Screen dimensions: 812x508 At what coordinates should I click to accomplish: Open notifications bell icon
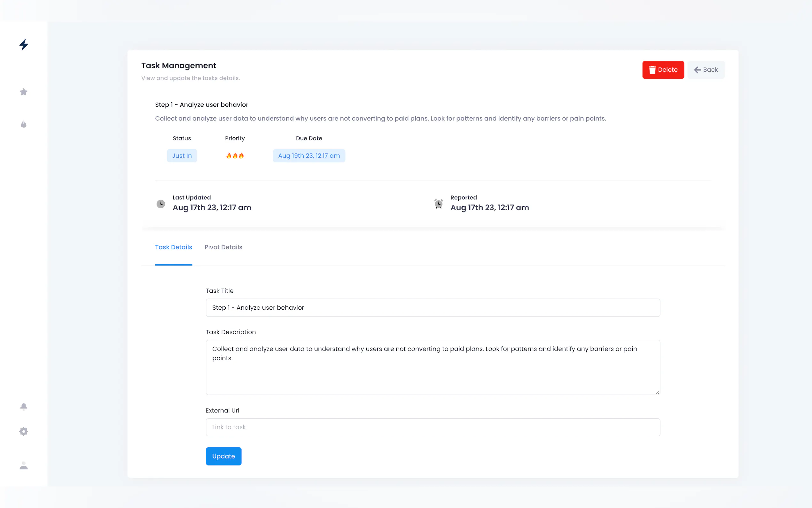click(x=24, y=407)
